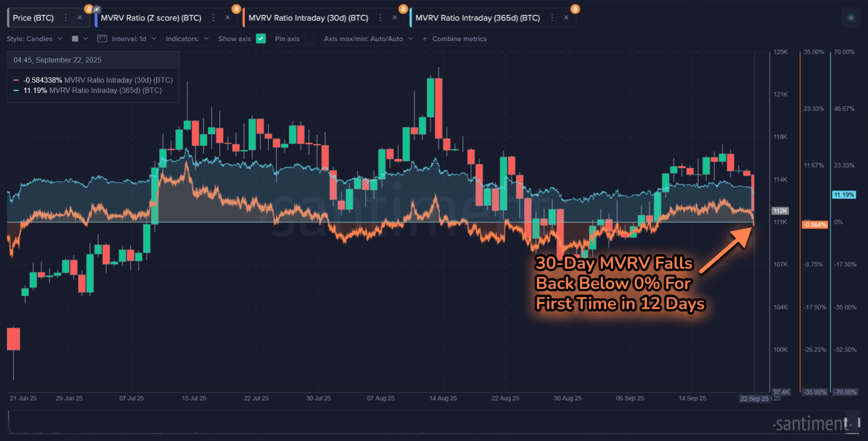
Task: Select the MVRV Ratio Intraday (365d) tab
Action: 477,18
